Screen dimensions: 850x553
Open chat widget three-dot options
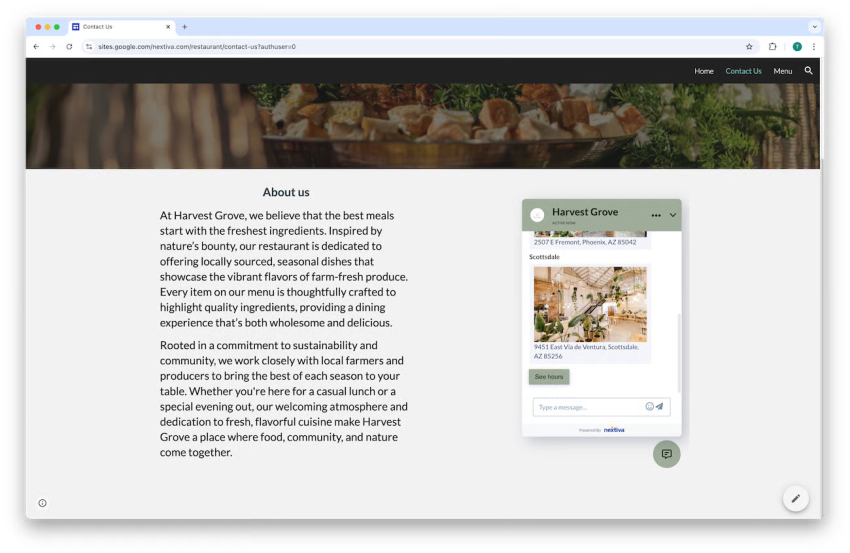[x=656, y=215]
